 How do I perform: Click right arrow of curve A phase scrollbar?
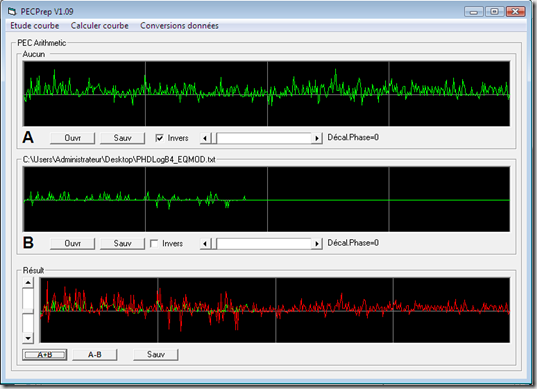tap(317, 138)
